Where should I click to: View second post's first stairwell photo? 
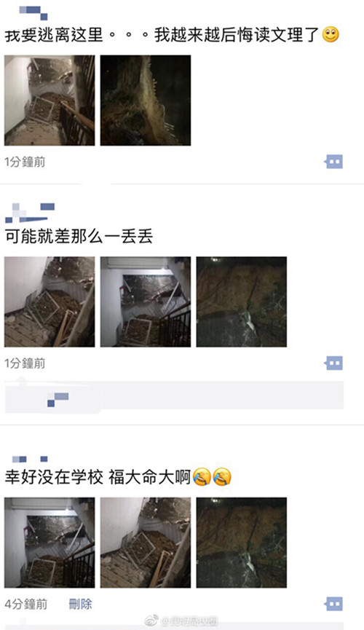50,302
